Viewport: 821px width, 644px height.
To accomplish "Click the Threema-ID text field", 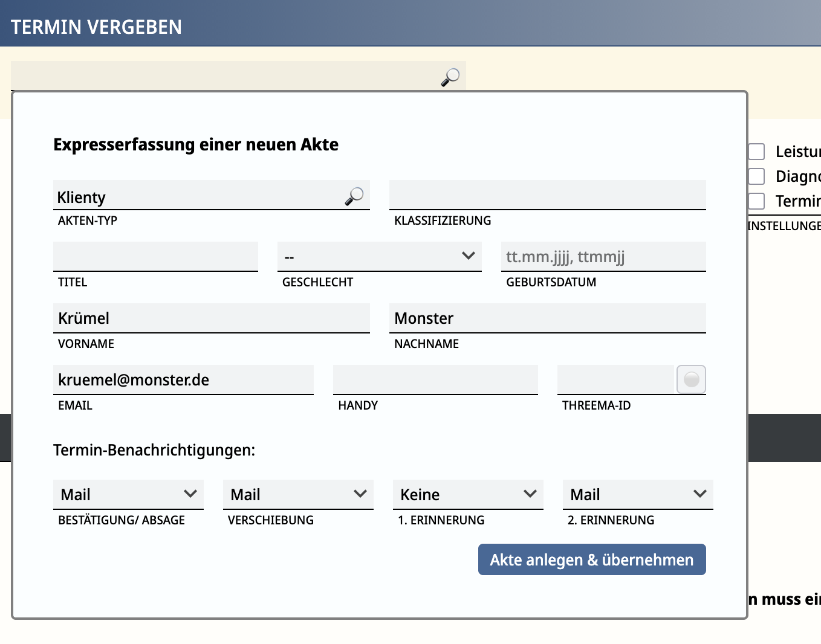I will (x=615, y=380).
